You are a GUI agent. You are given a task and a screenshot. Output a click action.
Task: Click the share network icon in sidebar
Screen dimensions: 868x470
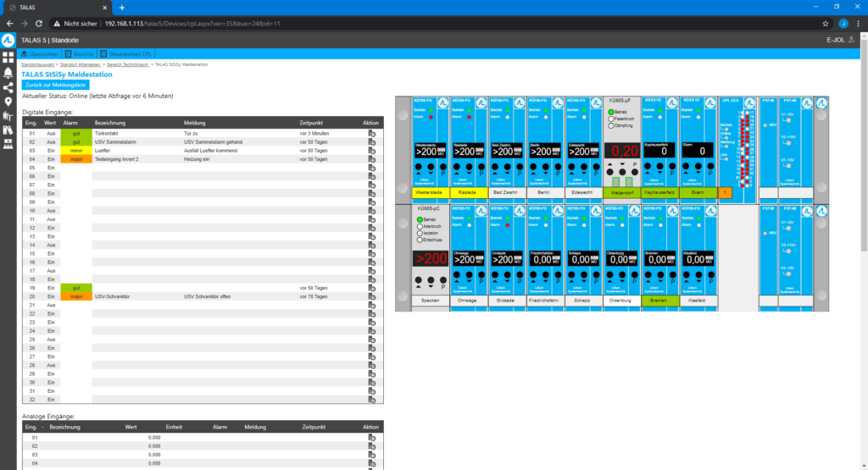8,87
